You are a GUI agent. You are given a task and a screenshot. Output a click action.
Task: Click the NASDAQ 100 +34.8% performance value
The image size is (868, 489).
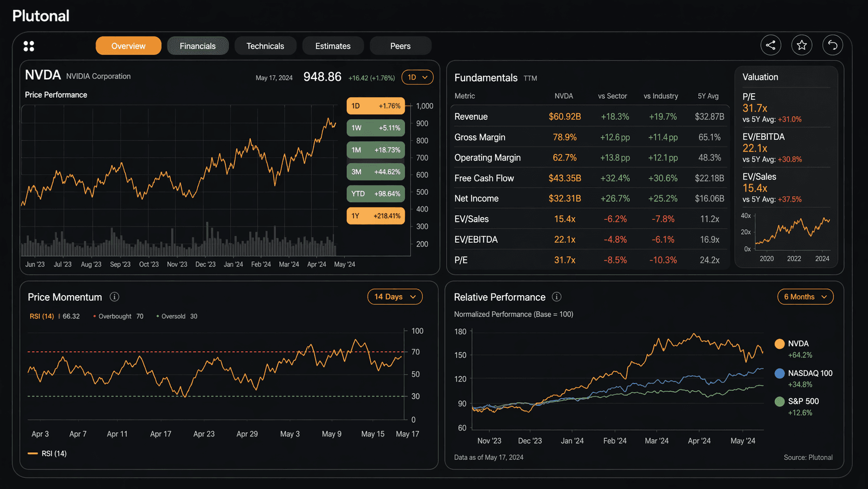[800, 385]
